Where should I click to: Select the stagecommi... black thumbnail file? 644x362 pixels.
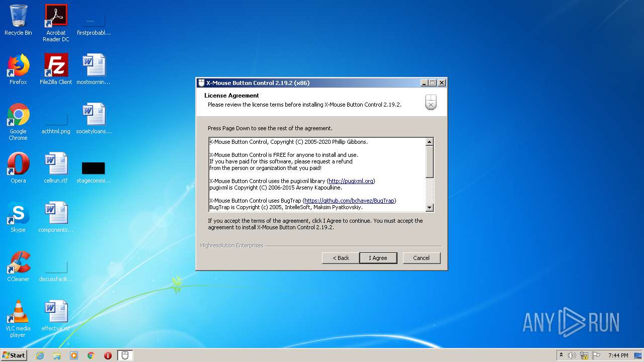pyautogui.click(x=94, y=171)
